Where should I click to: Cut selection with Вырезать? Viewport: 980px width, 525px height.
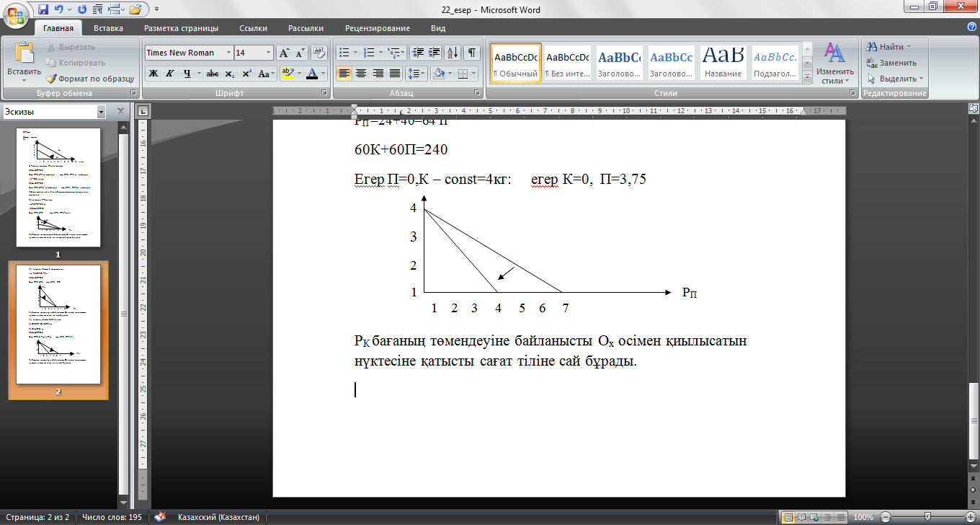(x=71, y=47)
